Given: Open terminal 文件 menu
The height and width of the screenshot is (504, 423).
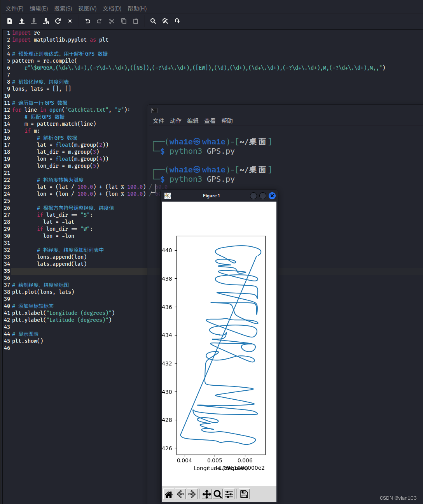Looking at the screenshot, I should point(159,121).
